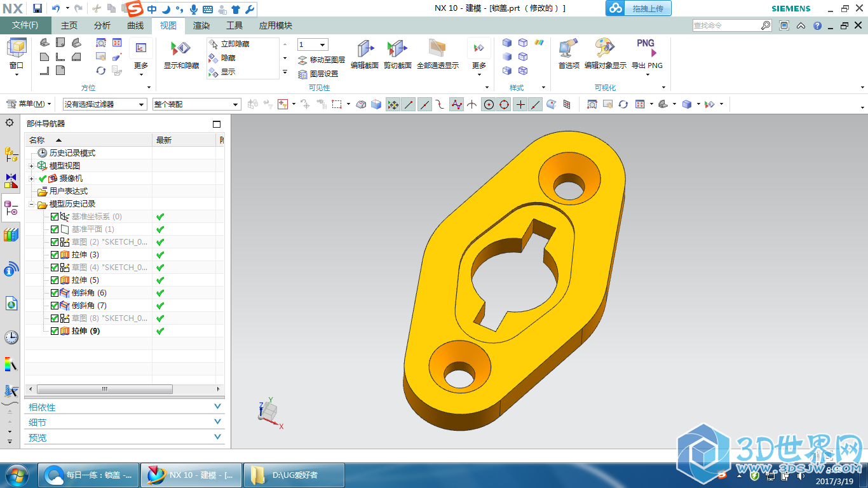868x488 pixels.
Task: Open the Internet Explorer sidebar tab
Action: 11,304
